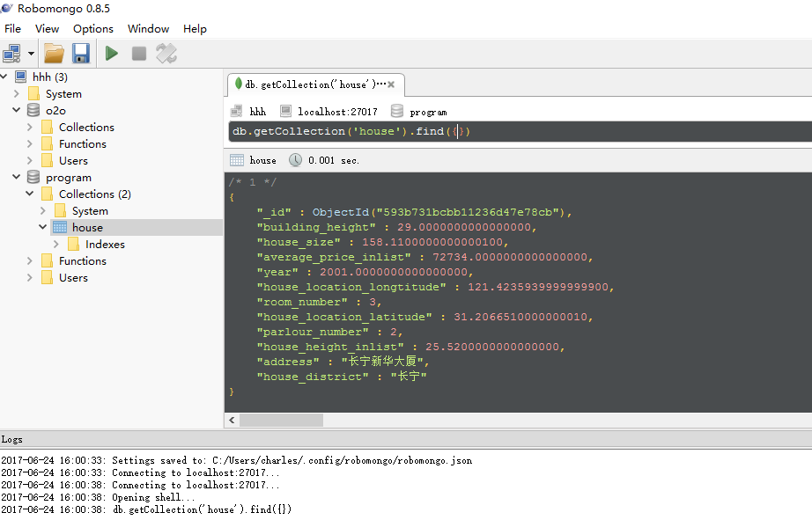
Task: Select Users under o2o
Action: coord(73,160)
